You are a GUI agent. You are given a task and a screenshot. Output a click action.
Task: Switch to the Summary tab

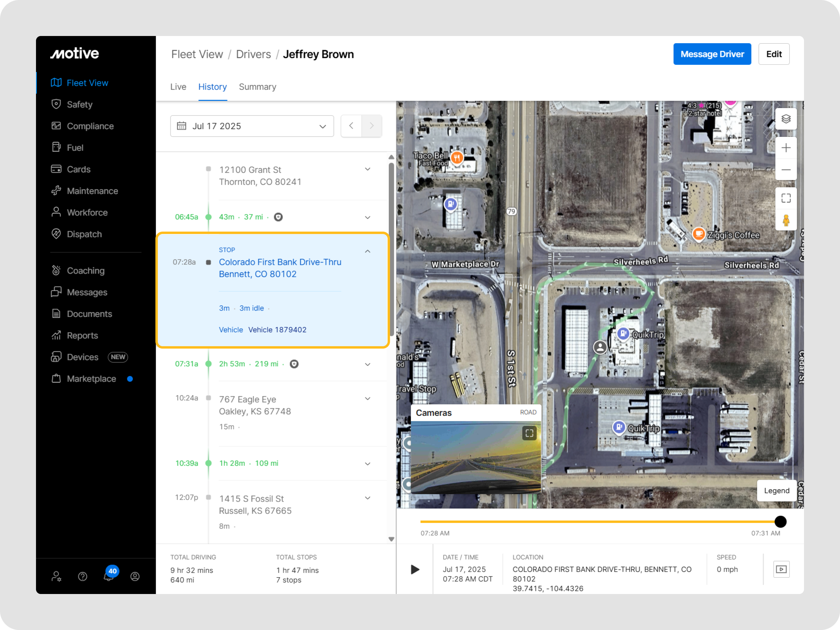[x=257, y=87]
